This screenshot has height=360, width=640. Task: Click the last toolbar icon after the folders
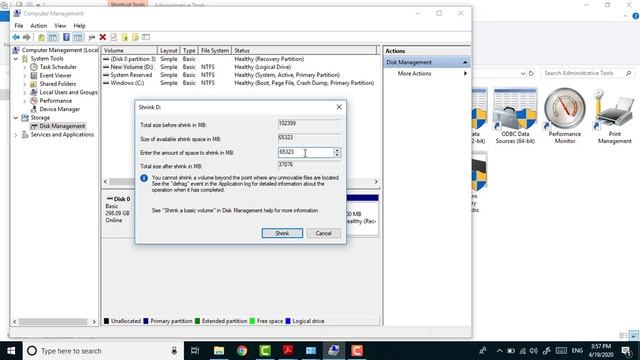pos(146,38)
